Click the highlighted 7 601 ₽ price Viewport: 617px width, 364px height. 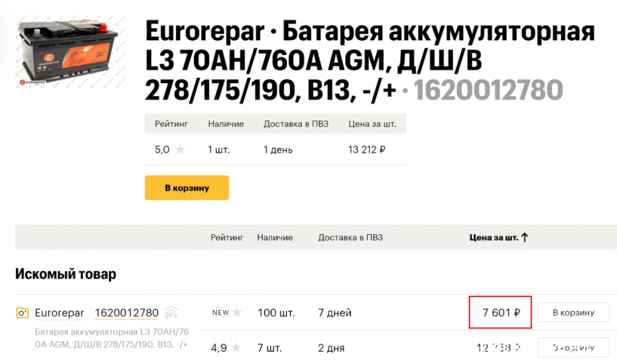[x=500, y=313]
